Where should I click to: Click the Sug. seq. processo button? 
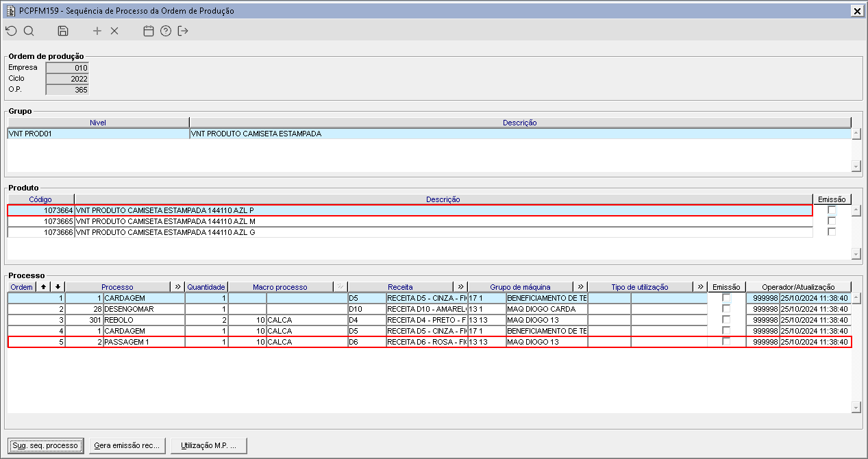[x=45, y=445]
